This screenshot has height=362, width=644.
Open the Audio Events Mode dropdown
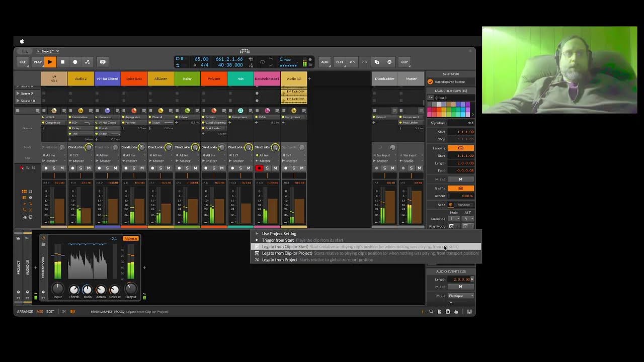click(461, 296)
